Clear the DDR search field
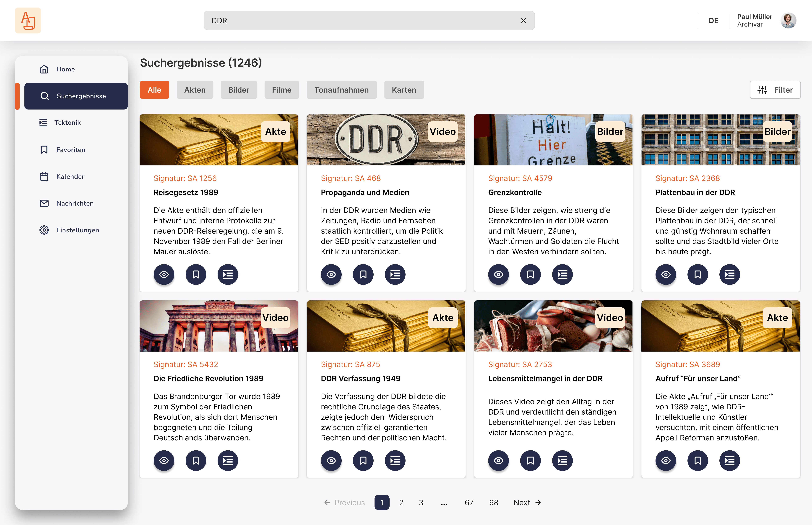Image resolution: width=812 pixels, height=525 pixels. (x=523, y=21)
